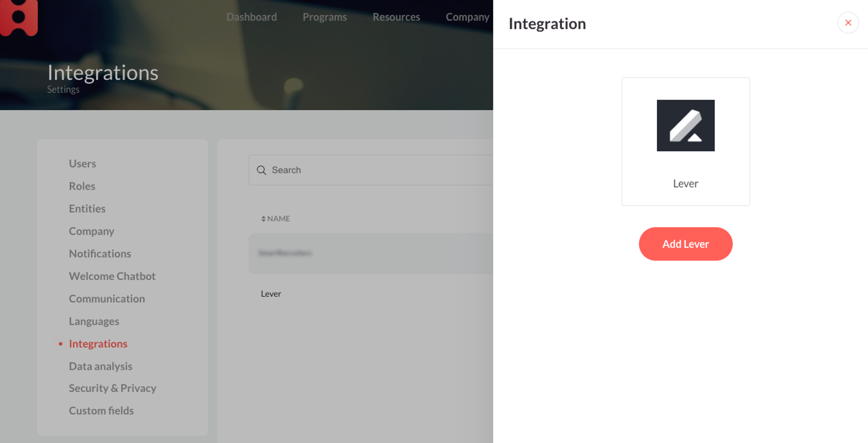
Task: Open the Programs navigation item
Action: point(324,17)
